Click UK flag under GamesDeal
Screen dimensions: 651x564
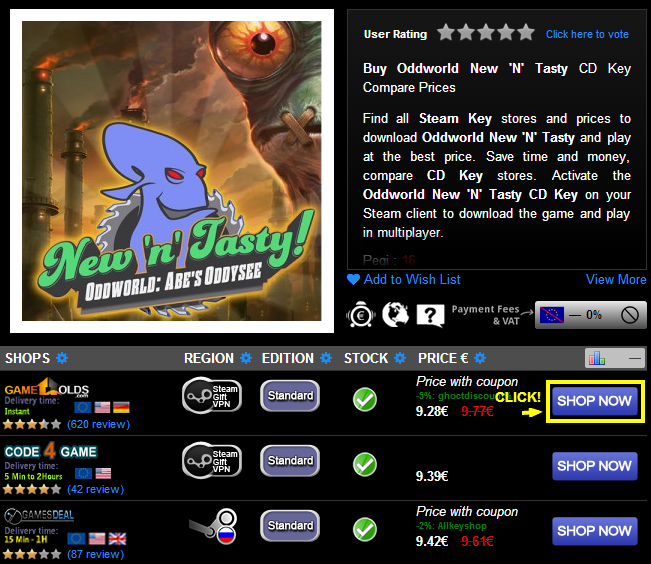(x=117, y=539)
